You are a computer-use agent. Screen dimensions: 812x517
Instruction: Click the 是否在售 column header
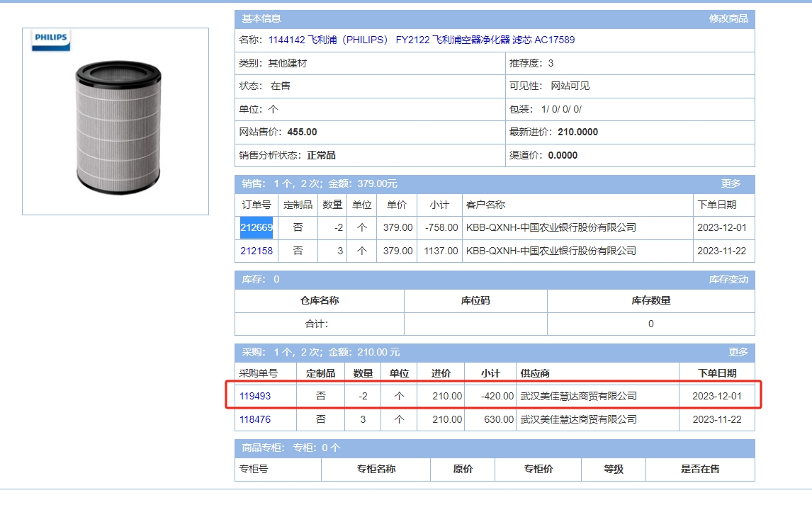700,469
